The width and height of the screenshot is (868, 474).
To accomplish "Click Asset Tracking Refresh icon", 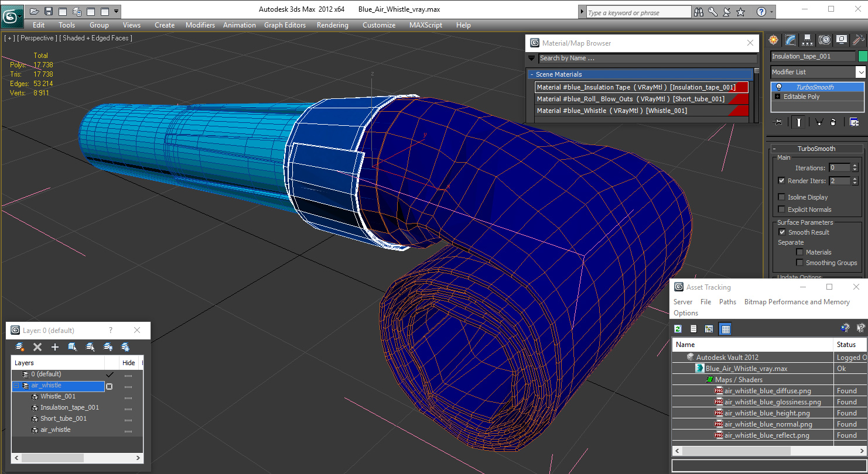I will coord(678,329).
